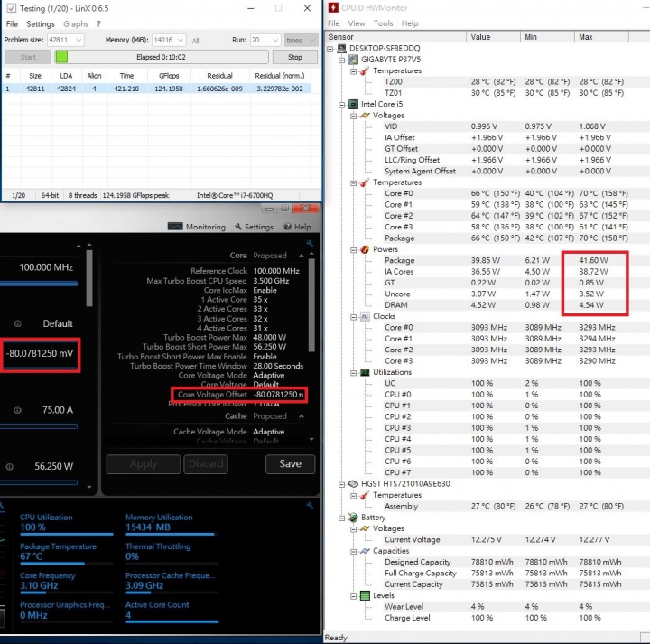Image resolution: width=650 pixels, height=644 pixels.
Task: Open the HWMonitor Tools menu
Action: [x=383, y=23]
